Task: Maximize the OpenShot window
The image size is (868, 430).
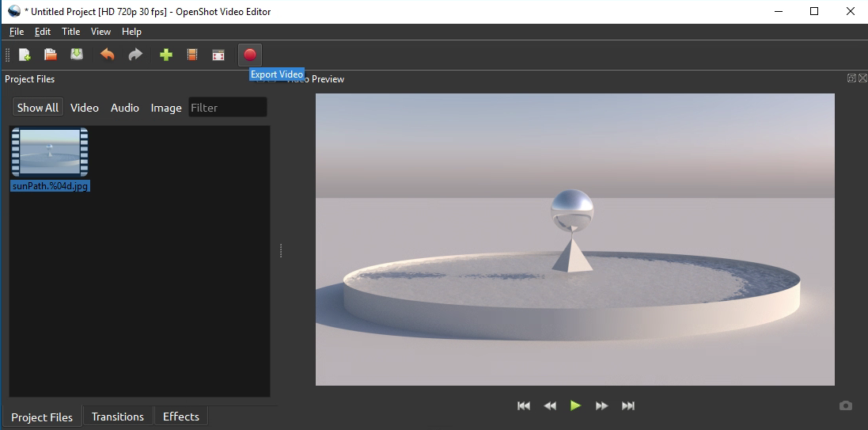Action: (x=813, y=11)
